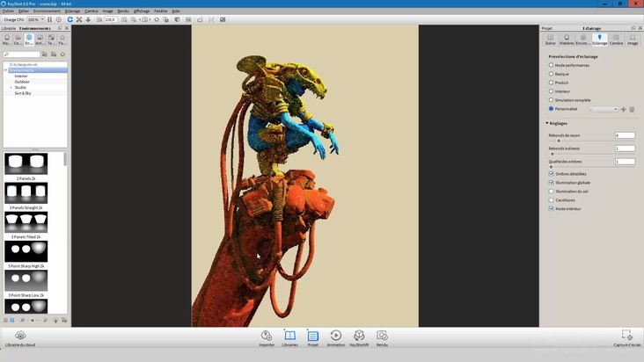
Task: Refresh the environments library
Action: (x=62, y=54)
